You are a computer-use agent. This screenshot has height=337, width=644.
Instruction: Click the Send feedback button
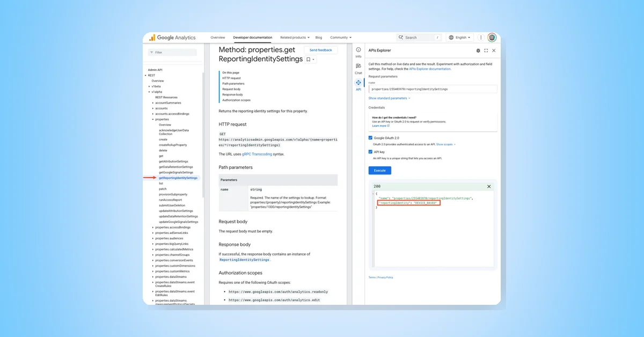321,50
